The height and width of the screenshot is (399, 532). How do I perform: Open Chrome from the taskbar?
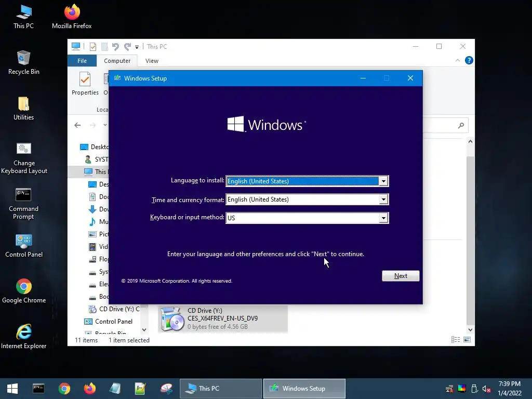point(64,389)
